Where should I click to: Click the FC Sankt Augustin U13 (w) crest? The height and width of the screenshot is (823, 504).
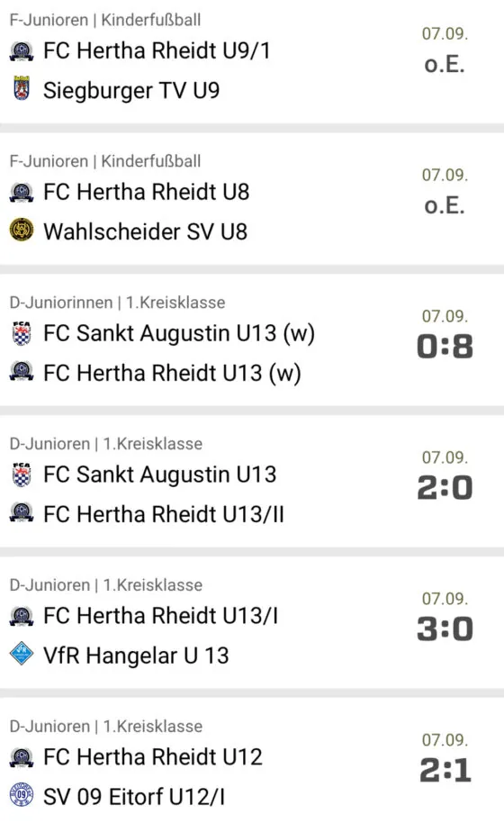click(22, 333)
